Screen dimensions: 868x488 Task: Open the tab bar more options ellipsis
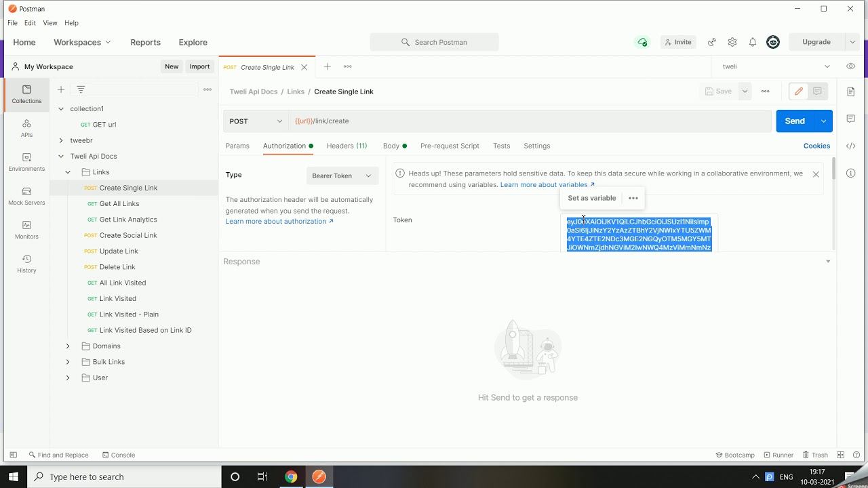tap(348, 66)
